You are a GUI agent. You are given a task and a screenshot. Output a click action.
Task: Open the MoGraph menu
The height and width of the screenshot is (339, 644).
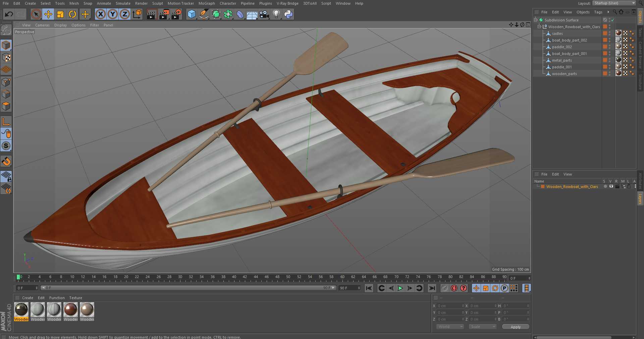pyautogui.click(x=207, y=3)
